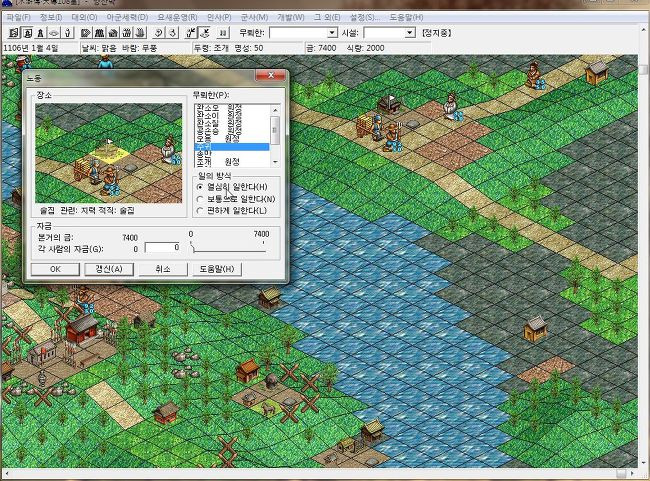The width and height of the screenshot is (650, 481).
Task: Click the small house toolbar icon
Action: pyautogui.click(x=113, y=32)
